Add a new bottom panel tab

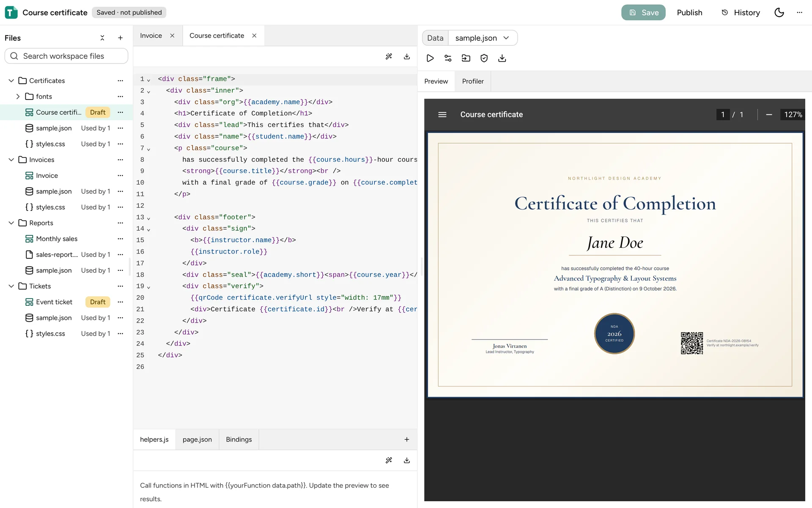coord(407,440)
